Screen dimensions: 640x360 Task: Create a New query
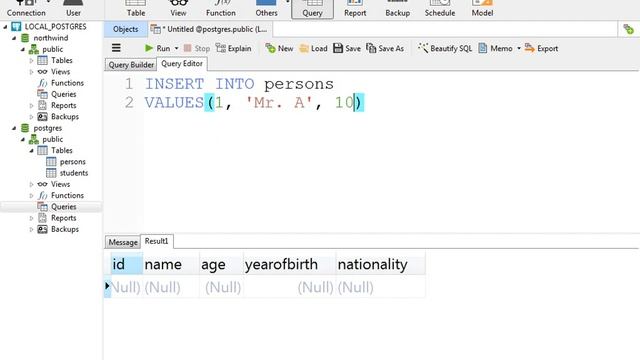click(x=279, y=48)
